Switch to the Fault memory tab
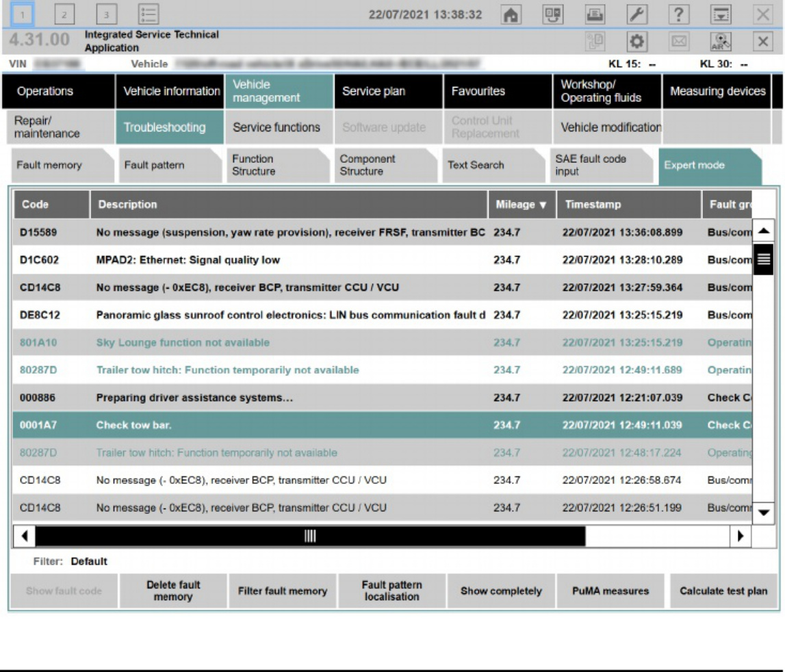The height and width of the screenshot is (672, 785). click(x=62, y=165)
